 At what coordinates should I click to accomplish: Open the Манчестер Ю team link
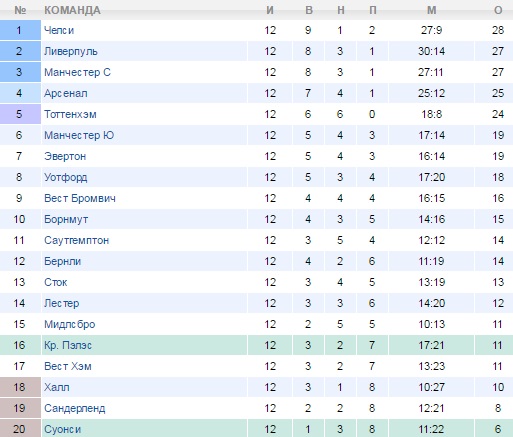(79, 135)
